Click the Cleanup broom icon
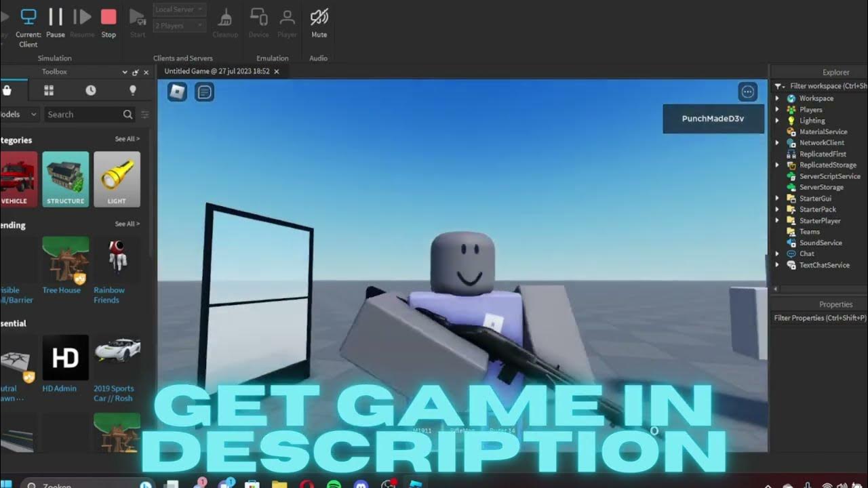868x488 pixels. coord(225,22)
